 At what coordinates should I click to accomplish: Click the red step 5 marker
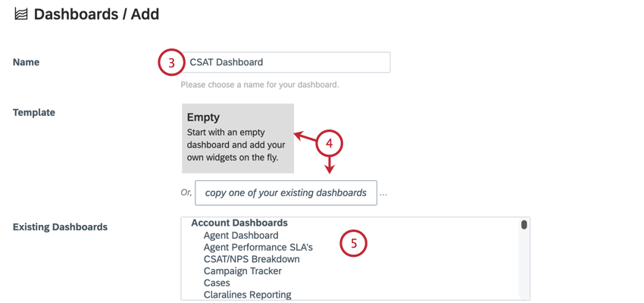(x=353, y=244)
